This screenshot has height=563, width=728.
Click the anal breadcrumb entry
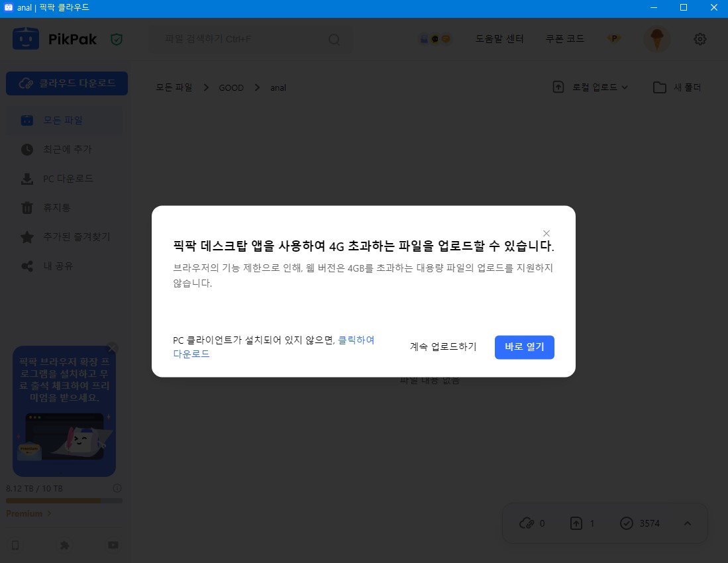click(278, 87)
